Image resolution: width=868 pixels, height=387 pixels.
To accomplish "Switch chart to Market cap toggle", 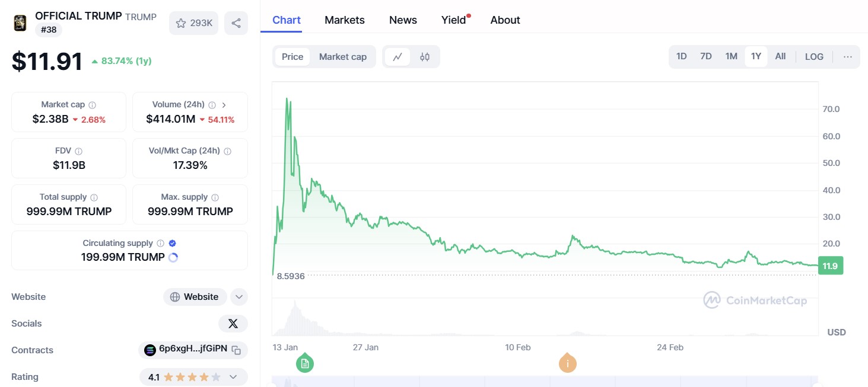I will coord(343,57).
